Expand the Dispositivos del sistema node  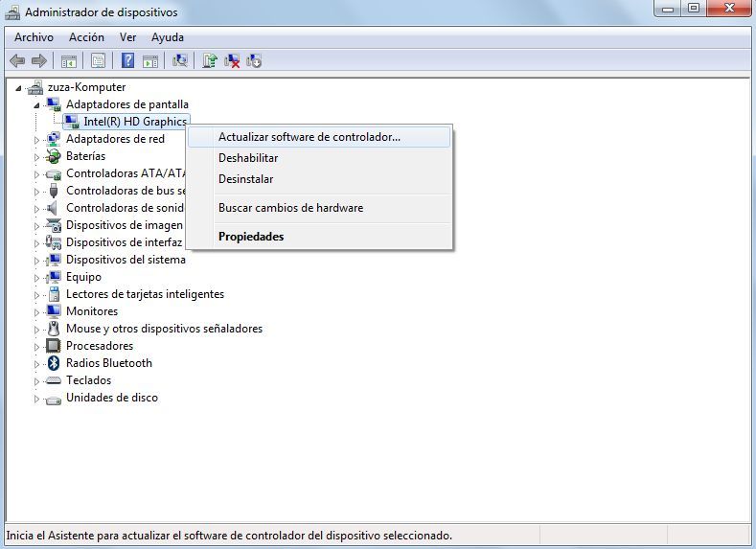(x=36, y=261)
